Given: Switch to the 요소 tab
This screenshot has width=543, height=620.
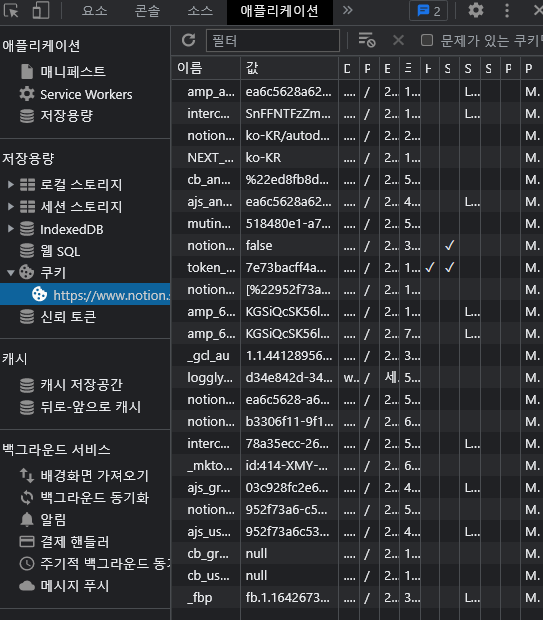Looking at the screenshot, I should 95,11.
